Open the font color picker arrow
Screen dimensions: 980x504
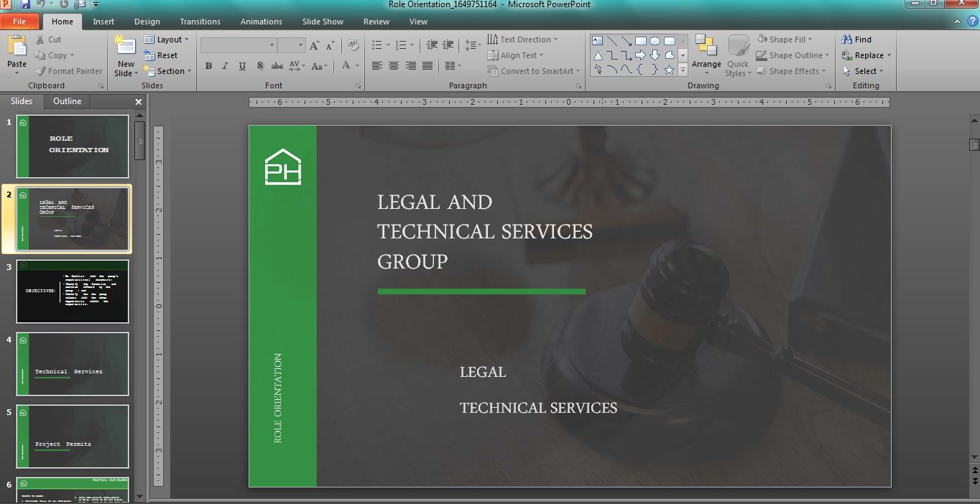(357, 66)
